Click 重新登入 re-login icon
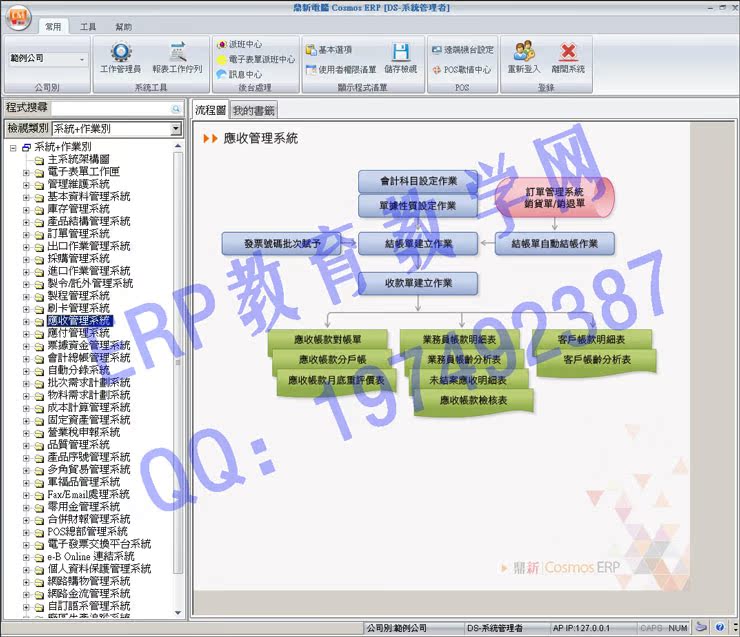This screenshot has width=740, height=637. click(x=524, y=58)
